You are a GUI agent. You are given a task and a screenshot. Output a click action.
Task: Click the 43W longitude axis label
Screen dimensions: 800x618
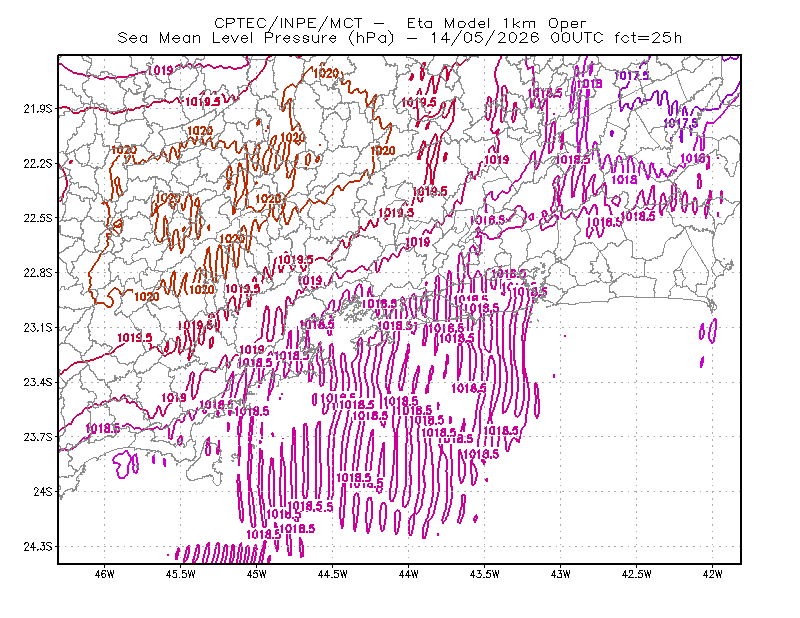tap(561, 574)
